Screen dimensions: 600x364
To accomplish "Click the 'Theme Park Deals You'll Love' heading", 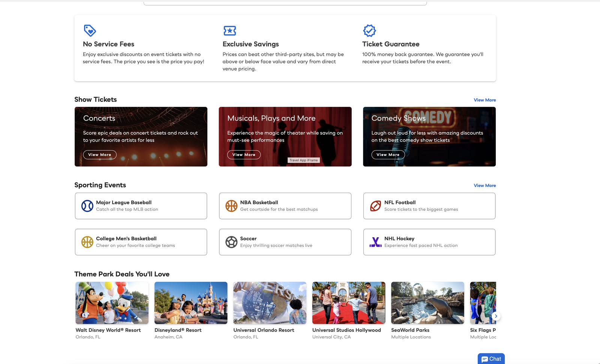I will [122, 274].
